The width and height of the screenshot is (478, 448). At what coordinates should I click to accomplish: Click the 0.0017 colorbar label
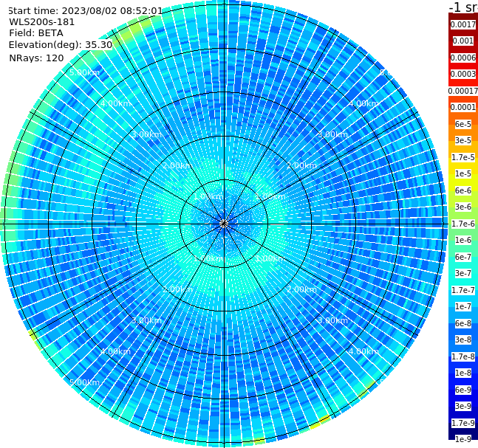point(463,24)
